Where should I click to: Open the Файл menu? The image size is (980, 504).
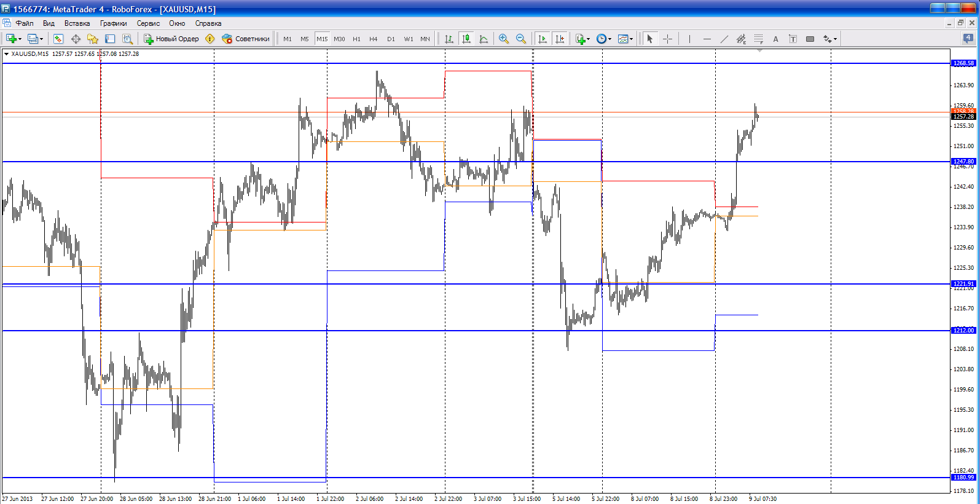pos(25,23)
